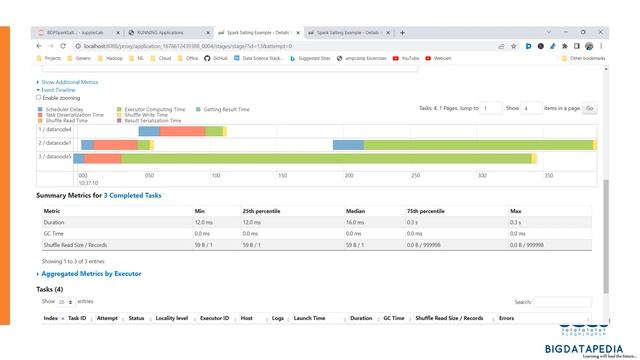
Task: Switch to the last Spark Setting Example tab
Action: point(345,33)
